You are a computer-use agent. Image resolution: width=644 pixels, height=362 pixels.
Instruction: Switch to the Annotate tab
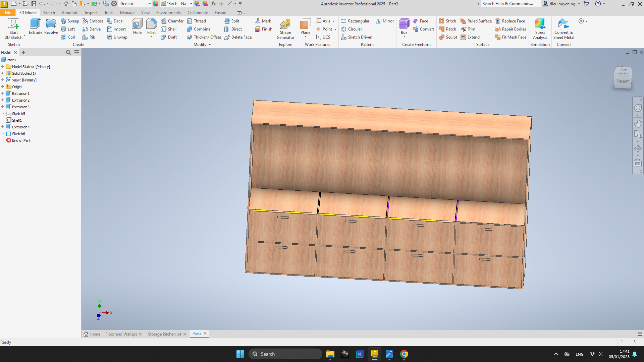(x=70, y=12)
